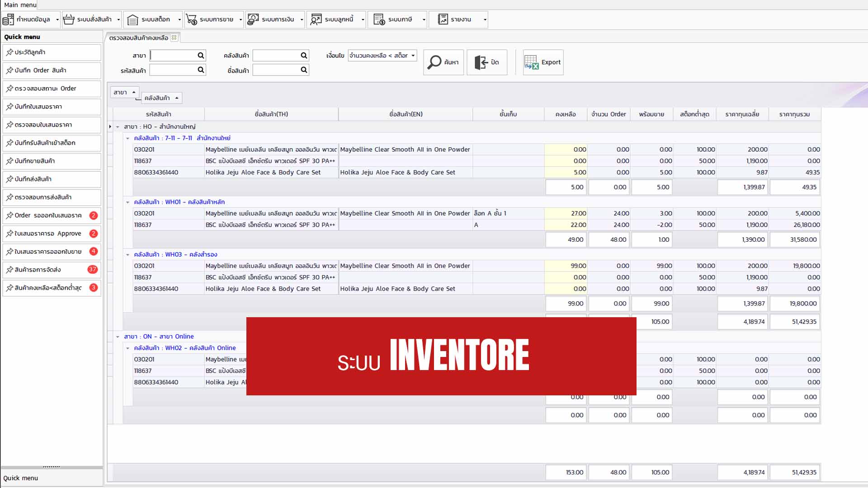Image resolution: width=868 pixels, height=488 pixels.
Task: Open dropdown arrow of รายงาน menu
Action: [x=485, y=19]
